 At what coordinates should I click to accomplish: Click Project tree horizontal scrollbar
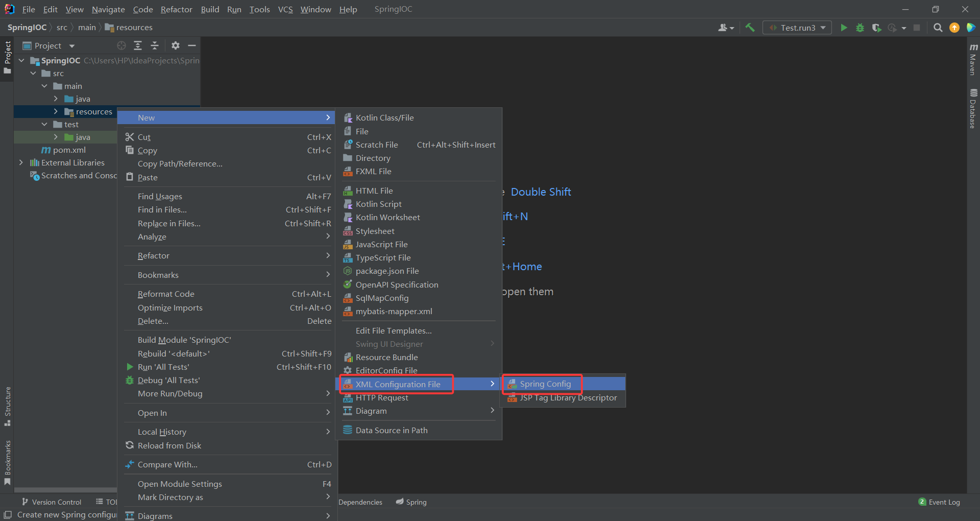[x=65, y=490]
